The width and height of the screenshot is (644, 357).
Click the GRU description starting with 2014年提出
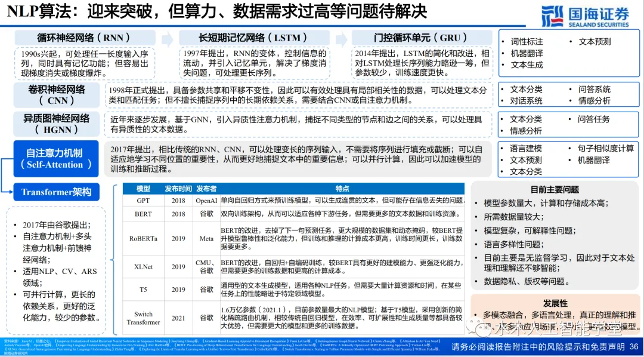pos(422,63)
